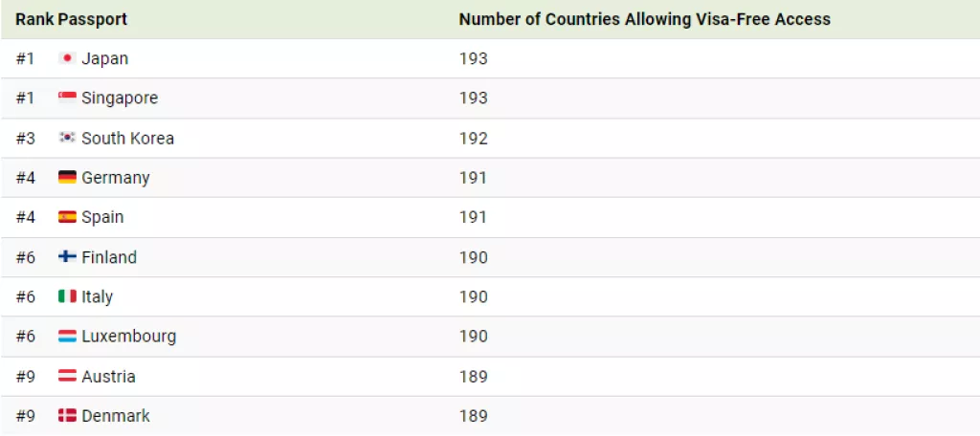The height and width of the screenshot is (436, 980).
Task: Click Austria's visa-free count of 189
Action: tap(473, 377)
